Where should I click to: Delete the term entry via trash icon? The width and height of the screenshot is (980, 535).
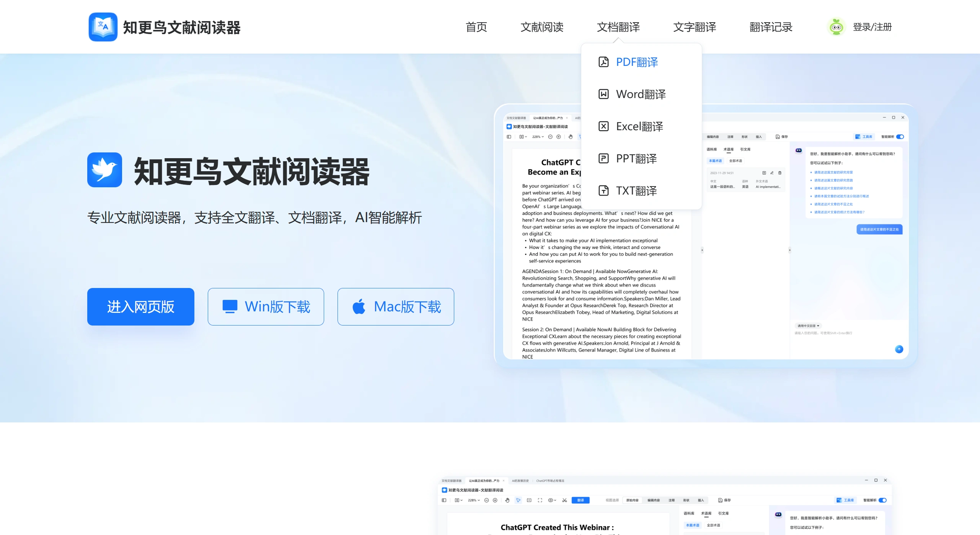(x=780, y=173)
